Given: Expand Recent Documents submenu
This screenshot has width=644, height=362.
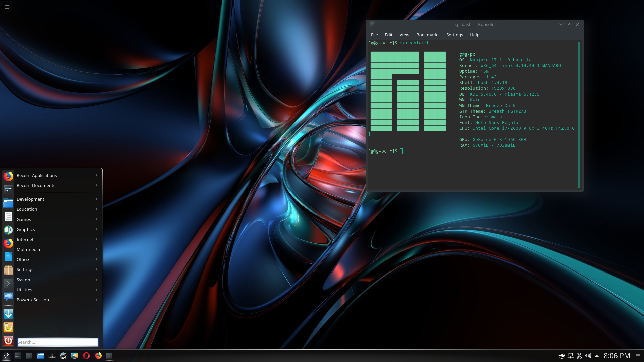Looking at the screenshot, I should (x=57, y=185).
